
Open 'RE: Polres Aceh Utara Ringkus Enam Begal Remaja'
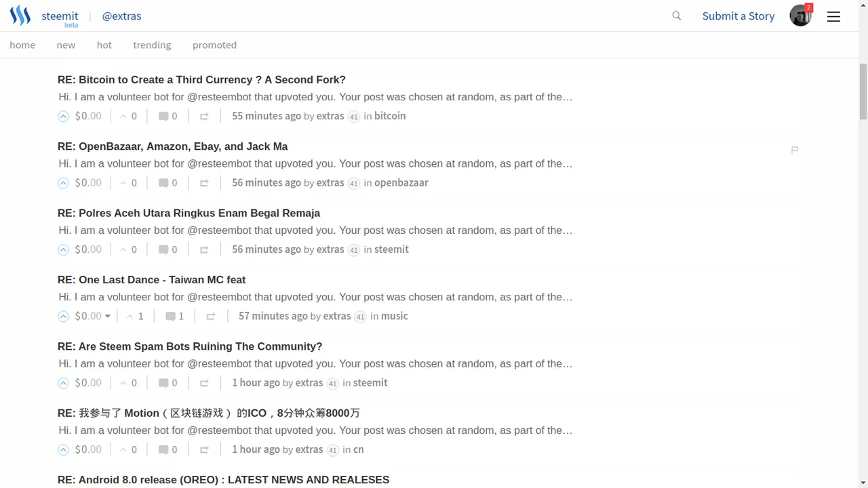(x=189, y=213)
